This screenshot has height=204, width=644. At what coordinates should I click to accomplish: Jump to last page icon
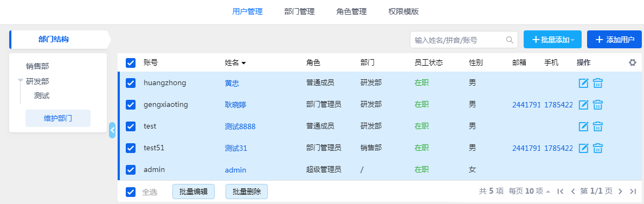point(633,191)
